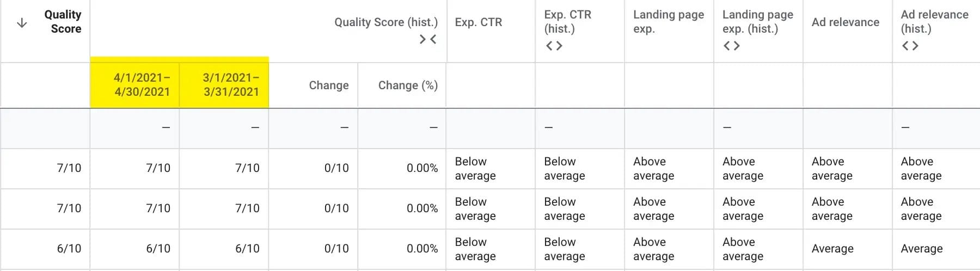This screenshot has height=271, width=980.
Task: Click the sort descending arrow beside Quality Score
Action: pos(22,23)
